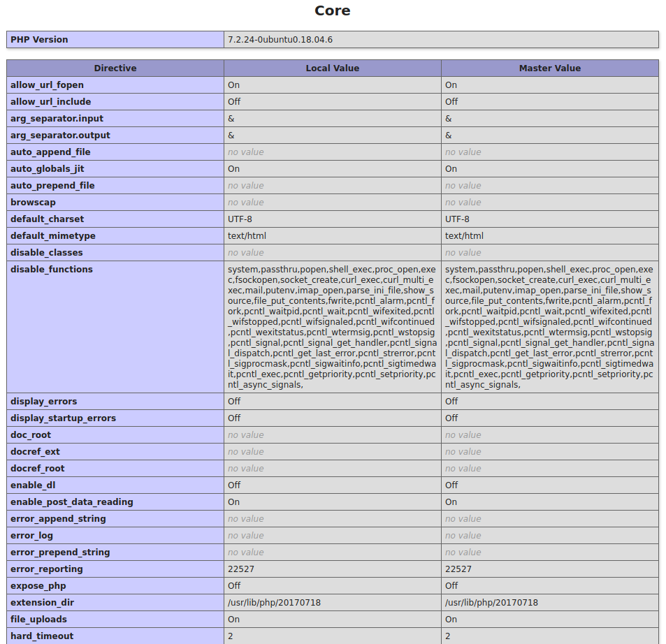This screenshot has width=666, height=644.
Task: Select the Local Value column header
Action: (x=332, y=68)
